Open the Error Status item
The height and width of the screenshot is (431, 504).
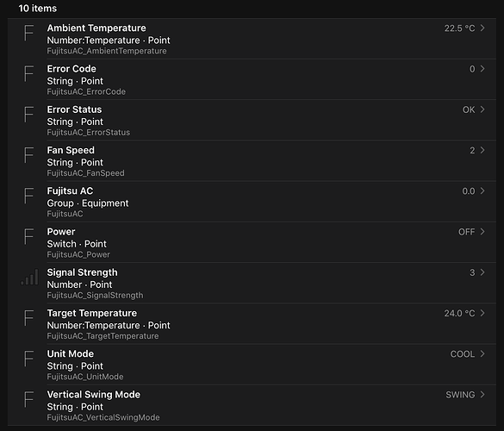tap(252, 120)
